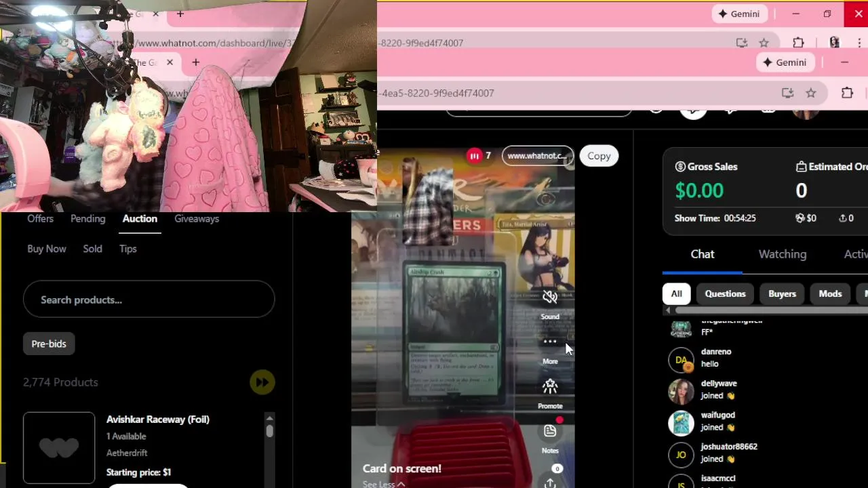The image size is (868, 488).
Task: Collapse description with See Less
Action: (383, 484)
